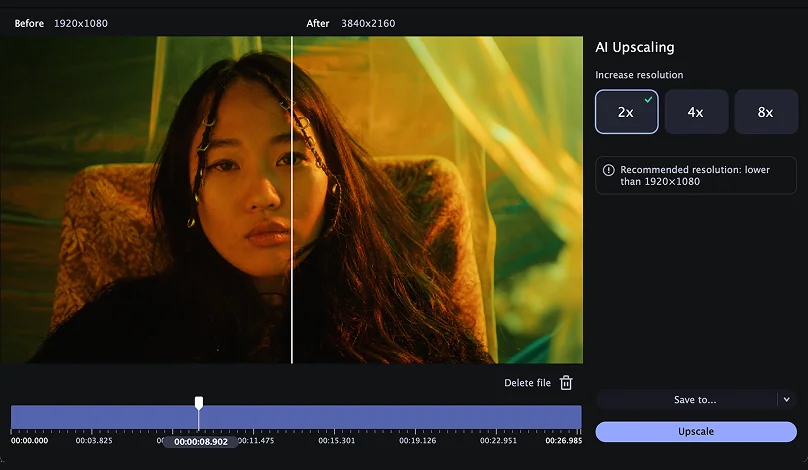The image size is (808, 470).
Task: Click the Delete file label
Action: (x=527, y=383)
